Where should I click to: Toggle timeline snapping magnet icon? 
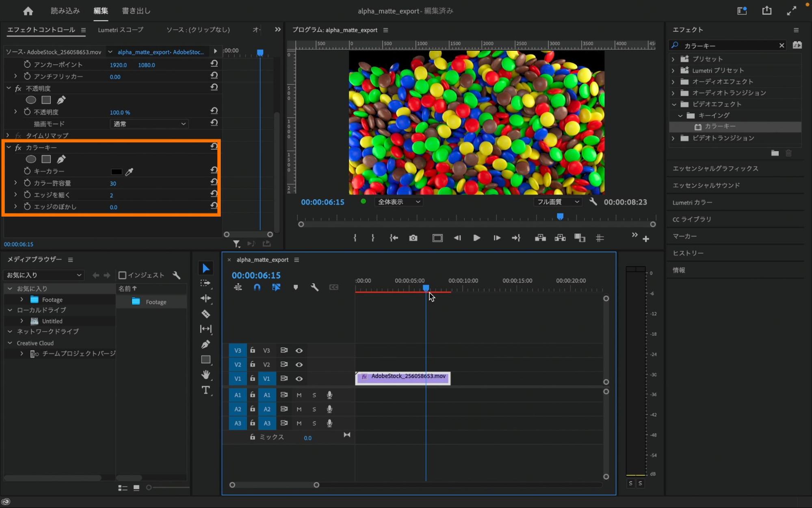(257, 287)
